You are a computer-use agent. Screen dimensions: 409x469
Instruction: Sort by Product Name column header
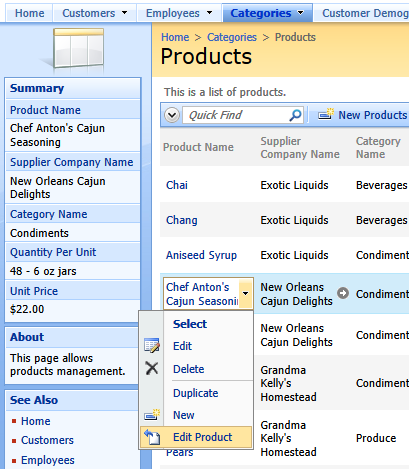tap(198, 147)
